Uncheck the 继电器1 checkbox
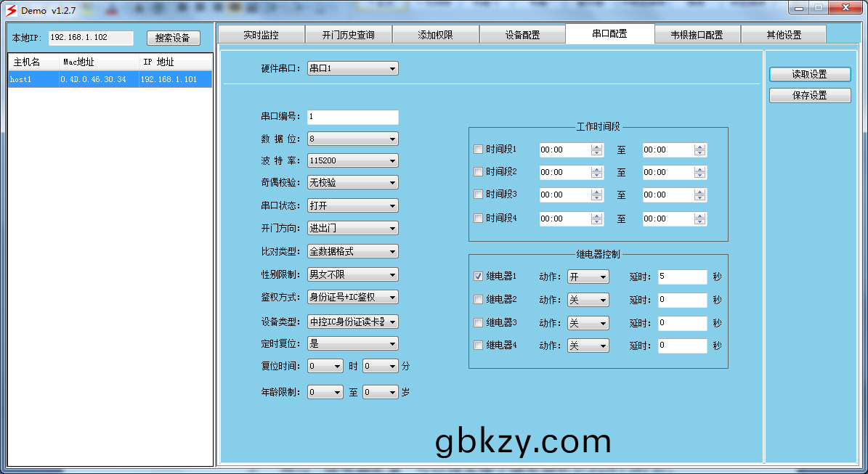Viewport: 868px width, 474px height. tap(478, 277)
